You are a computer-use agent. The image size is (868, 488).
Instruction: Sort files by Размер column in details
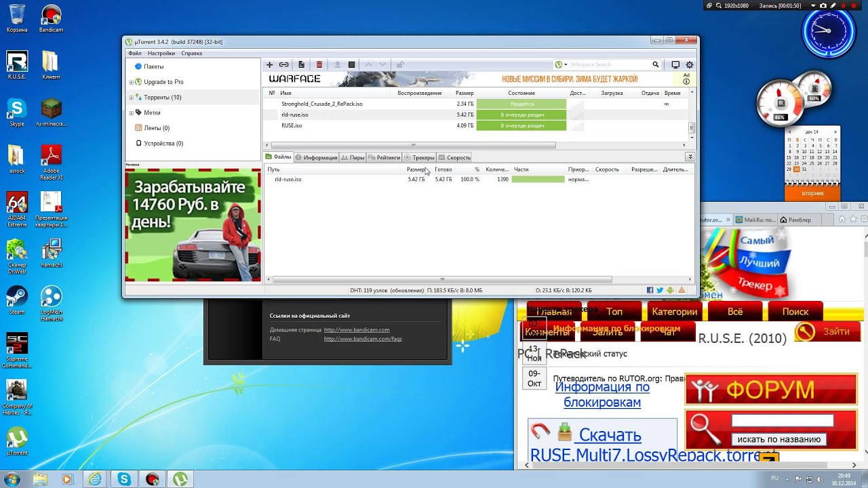[x=415, y=169]
